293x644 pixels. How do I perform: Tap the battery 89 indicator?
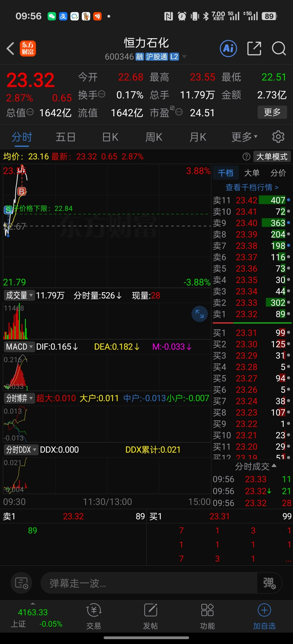pos(269,16)
